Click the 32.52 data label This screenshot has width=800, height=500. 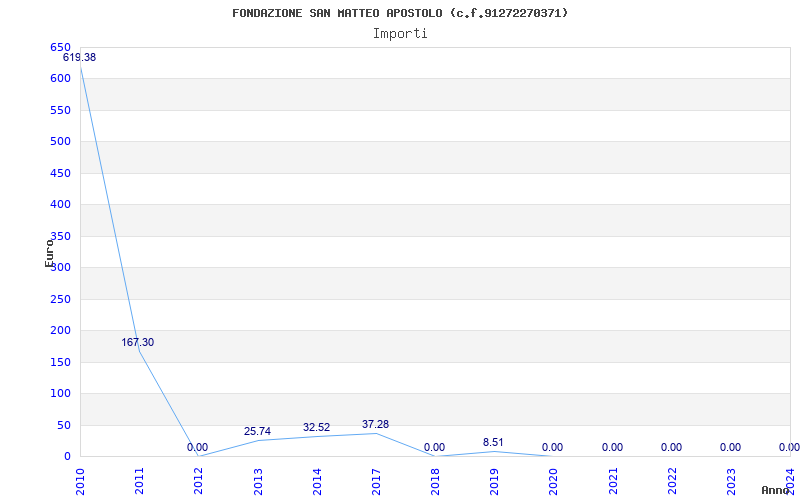[316, 428]
